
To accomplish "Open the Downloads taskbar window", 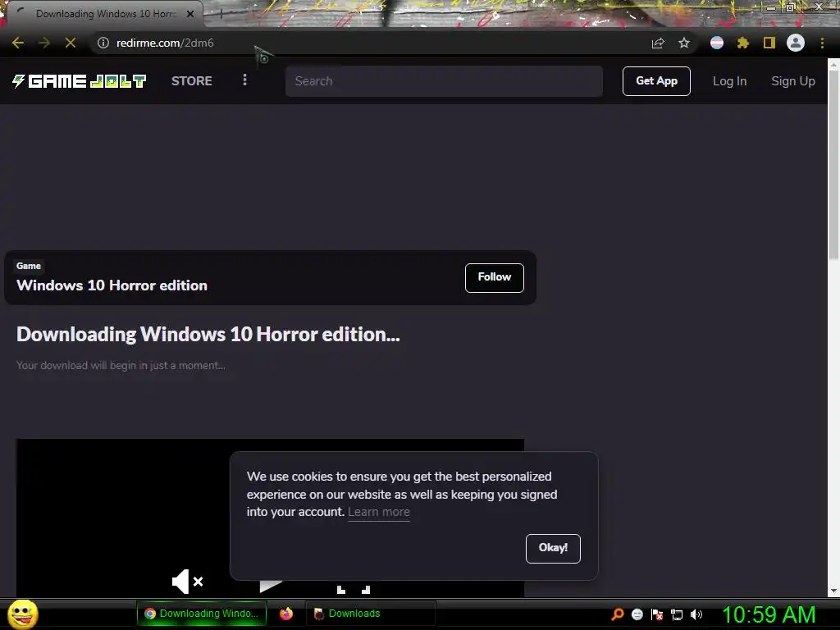I will point(370,614).
